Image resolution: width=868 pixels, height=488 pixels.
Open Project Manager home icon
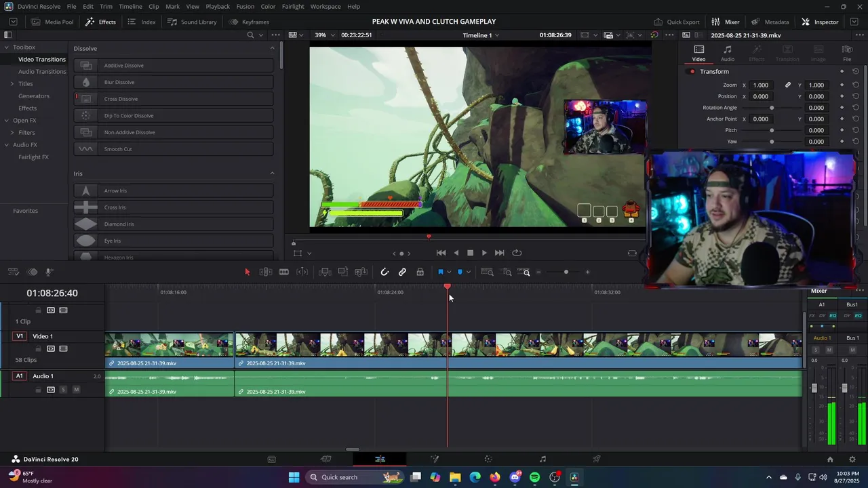click(829, 459)
